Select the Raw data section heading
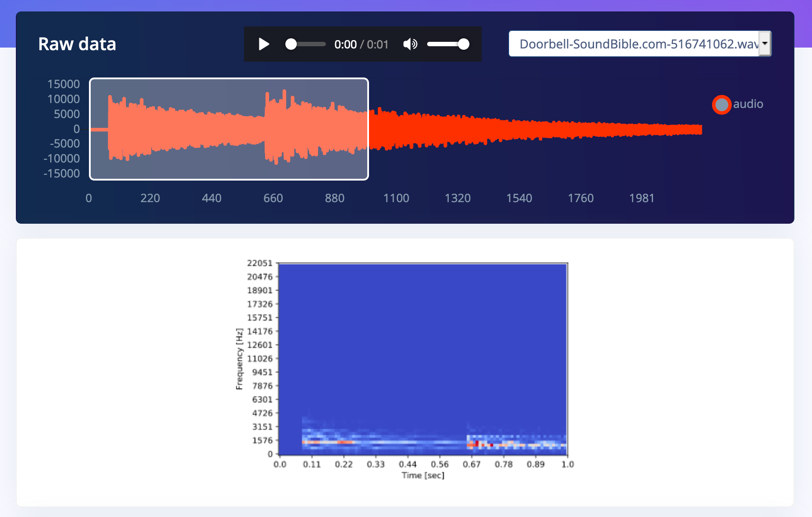The image size is (812, 517). (x=77, y=44)
